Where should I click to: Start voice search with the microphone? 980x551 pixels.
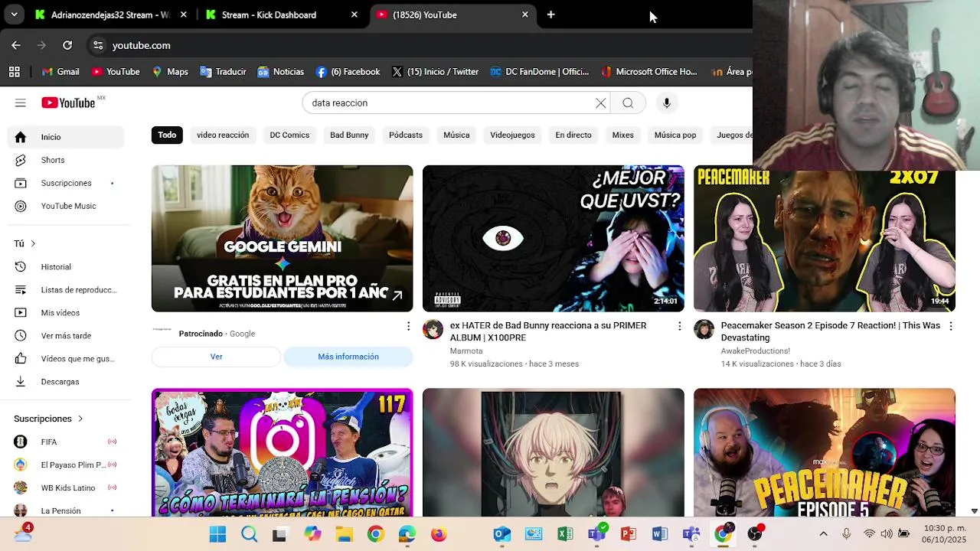[667, 103]
